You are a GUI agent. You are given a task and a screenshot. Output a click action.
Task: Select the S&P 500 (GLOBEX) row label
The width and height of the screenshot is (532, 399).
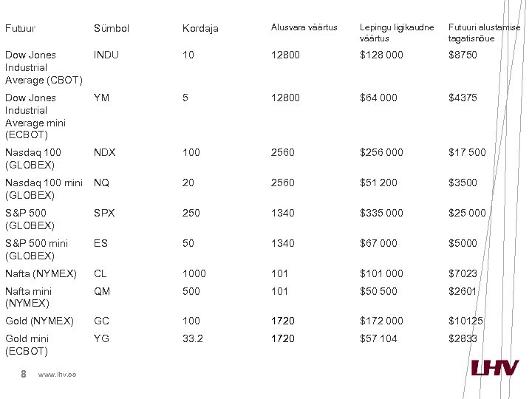pyautogui.click(x=30, y=219)
